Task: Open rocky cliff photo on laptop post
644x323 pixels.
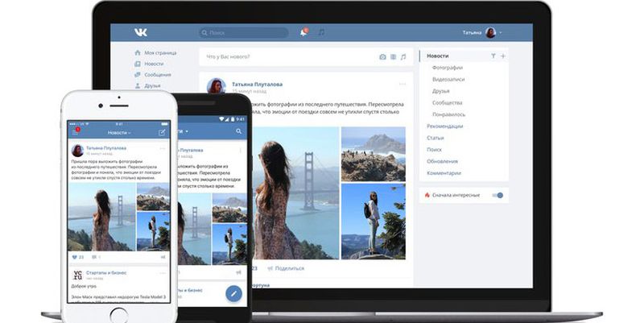Action: click(374, 154)
